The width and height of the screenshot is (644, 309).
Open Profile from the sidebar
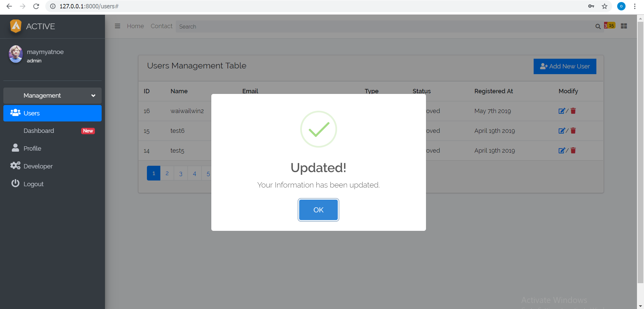(52, 149)
